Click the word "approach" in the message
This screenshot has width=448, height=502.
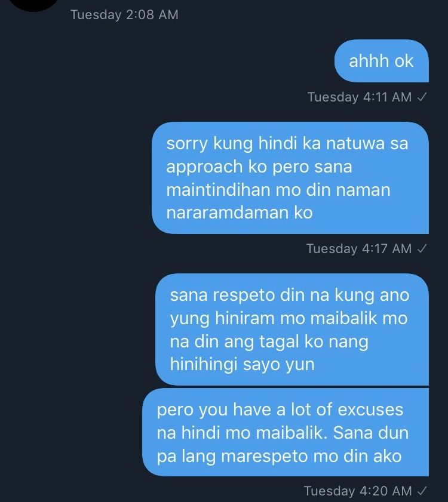pos(205,168)
